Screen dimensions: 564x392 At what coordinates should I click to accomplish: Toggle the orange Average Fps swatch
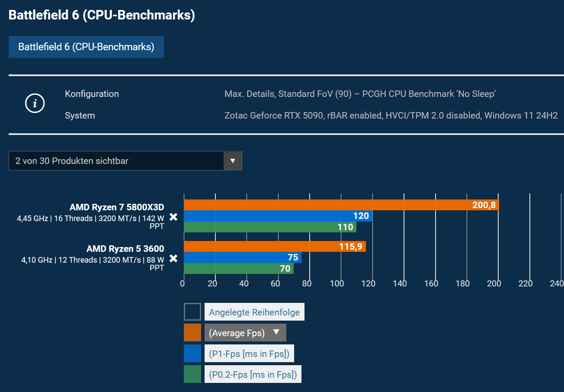click(192, 333)
